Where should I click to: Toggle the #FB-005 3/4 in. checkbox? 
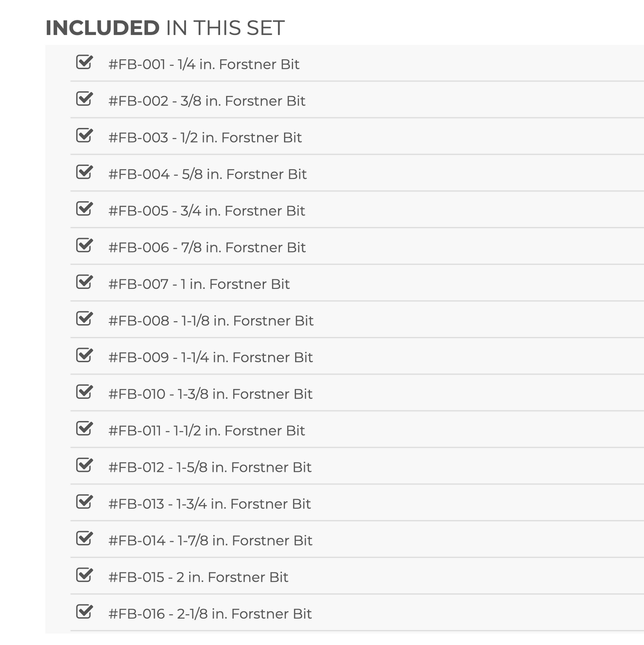pyautogui.click(x=84, y=209)
